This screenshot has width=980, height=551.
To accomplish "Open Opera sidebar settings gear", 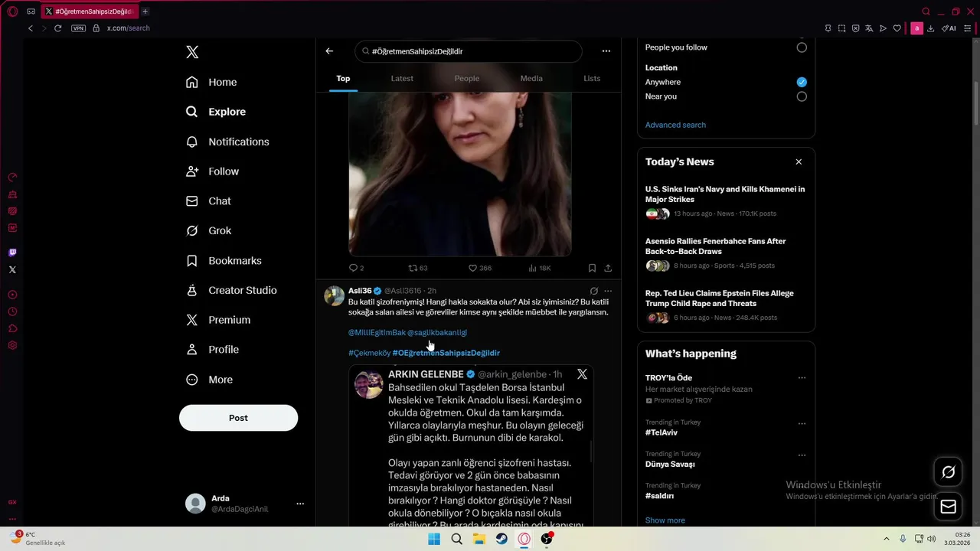I will click(x=12, y=345).
